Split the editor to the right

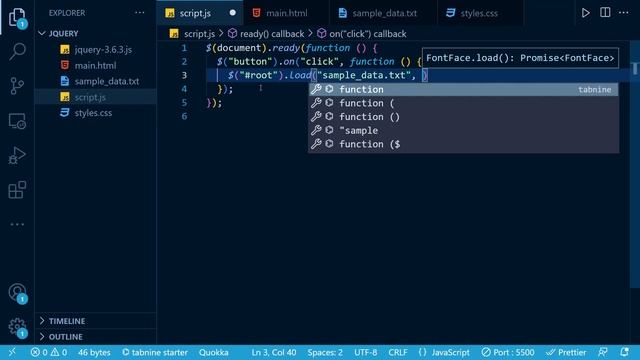[x=605, y=13]
